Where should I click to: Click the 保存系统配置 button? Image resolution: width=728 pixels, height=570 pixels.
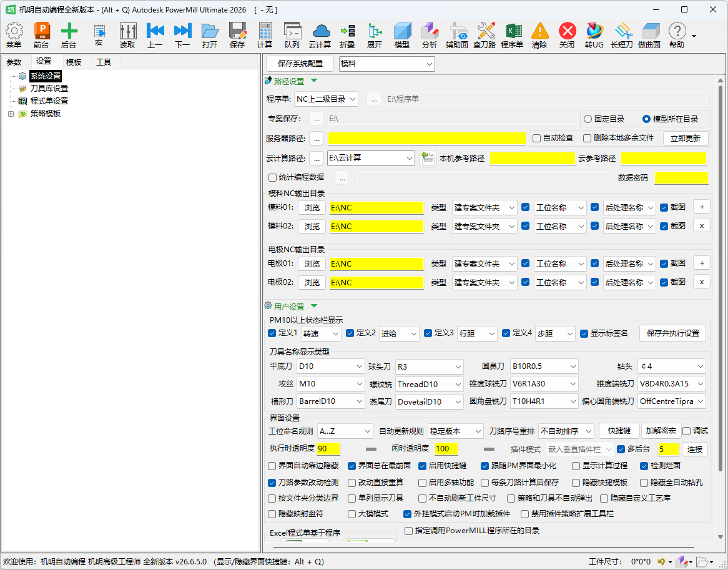(x=300, y=64)
